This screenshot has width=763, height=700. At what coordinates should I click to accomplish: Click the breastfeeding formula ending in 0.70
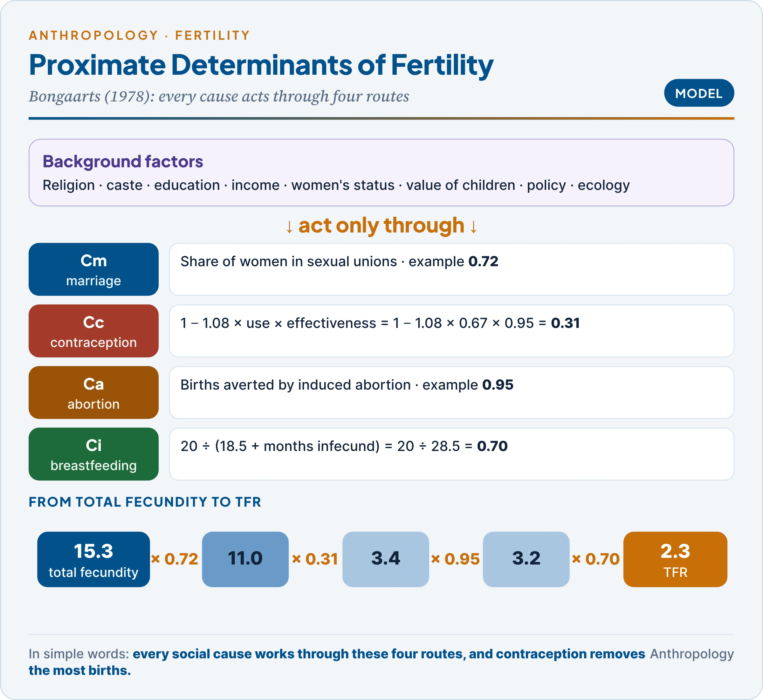coord(344,446)
